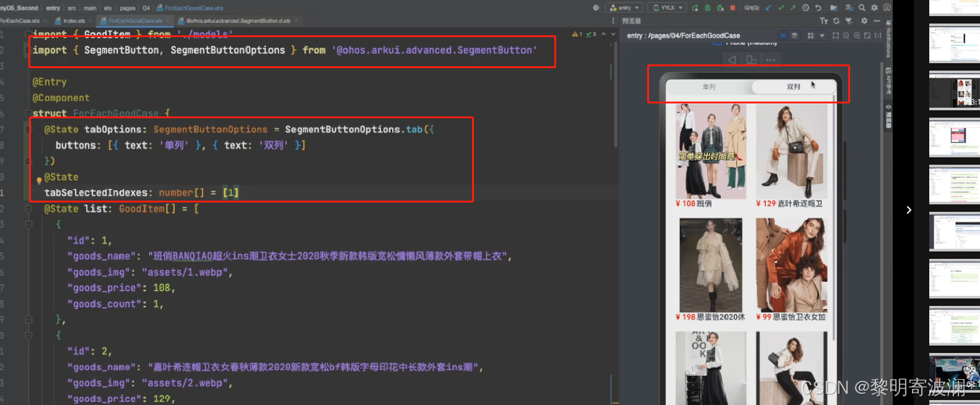The height and width of the screenshot is (405, 980).
Task: Open the YYLX device selector dropdown
Action: click(x=667, y=8)
